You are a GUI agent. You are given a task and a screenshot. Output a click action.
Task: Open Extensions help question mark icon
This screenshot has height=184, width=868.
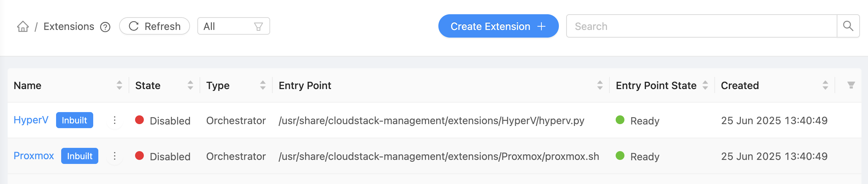click(105, 27)
